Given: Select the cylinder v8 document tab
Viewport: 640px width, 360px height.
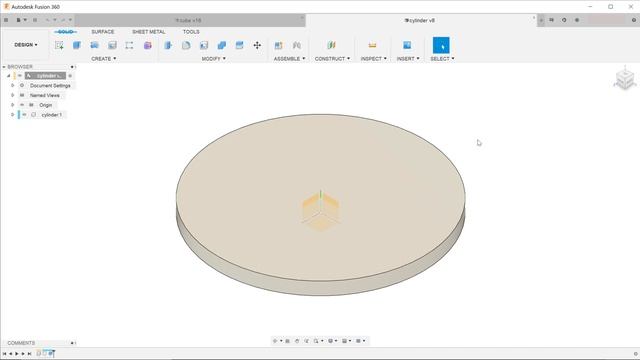Looking at the screenshot, I should 421,20.
